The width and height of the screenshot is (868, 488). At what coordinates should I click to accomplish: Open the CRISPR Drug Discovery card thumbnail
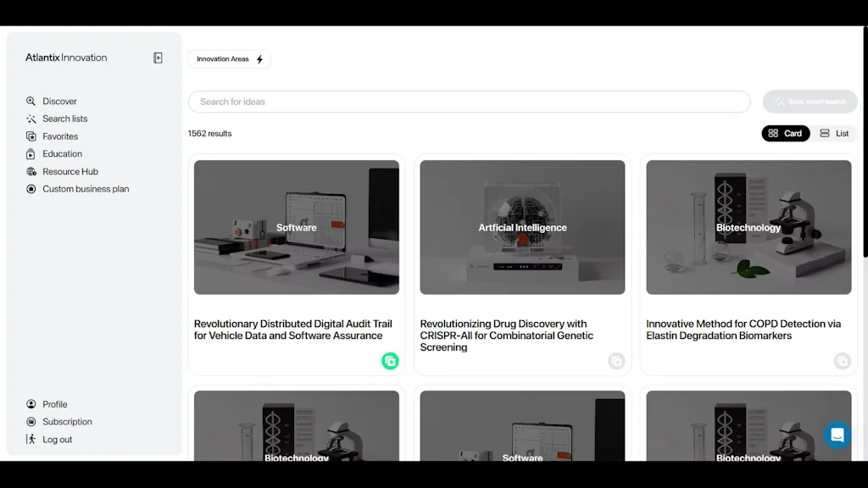(x=522, y=226)
